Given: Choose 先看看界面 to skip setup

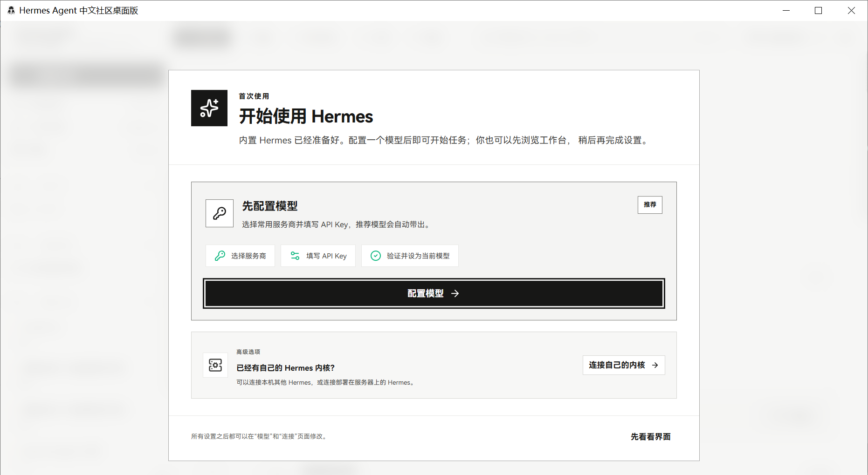Looking at the screenshot, I should 651,437.
